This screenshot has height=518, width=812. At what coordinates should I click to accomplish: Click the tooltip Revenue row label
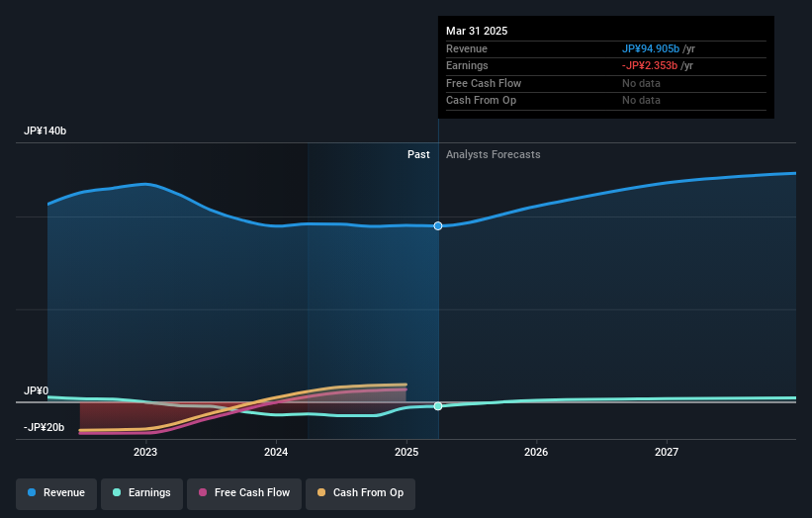pos(467,48)
